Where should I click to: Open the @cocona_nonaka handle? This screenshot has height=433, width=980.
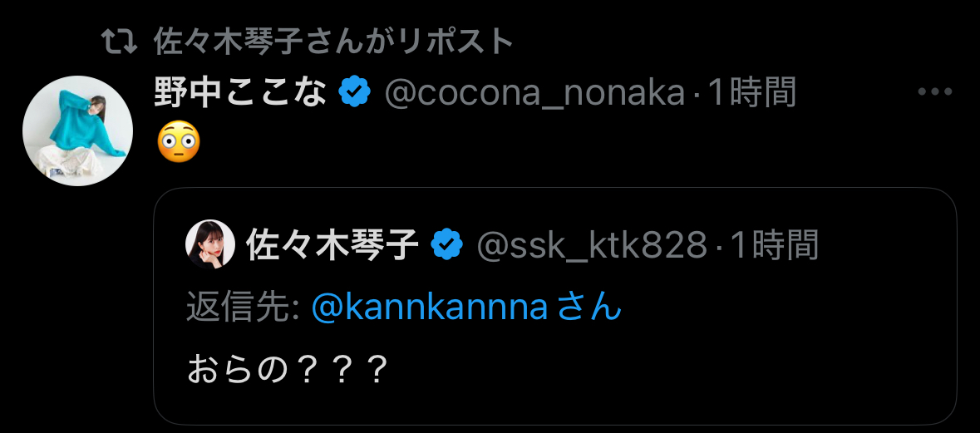534,93
